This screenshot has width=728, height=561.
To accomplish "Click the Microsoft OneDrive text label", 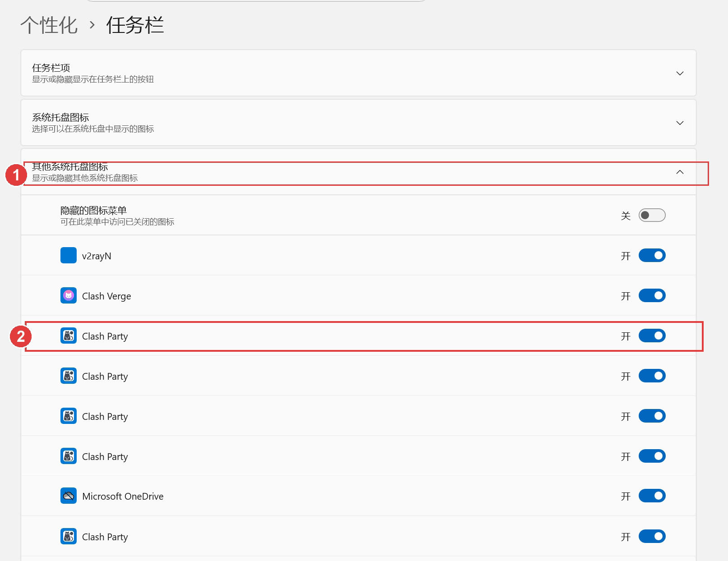I will click(x=123, y=497).
